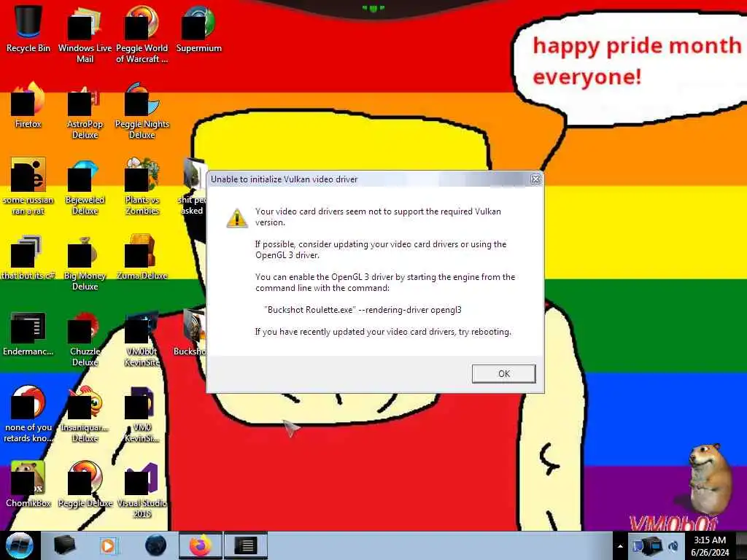The image size is (747, 560).
Task: Click OK in the Vulkan error dialog
Action: [503, 374]
